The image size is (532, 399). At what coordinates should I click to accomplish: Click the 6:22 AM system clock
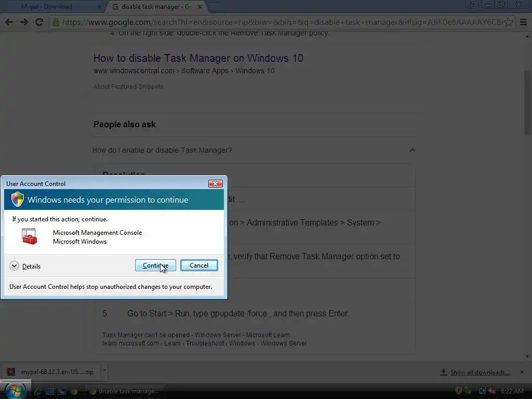click(512, 391)
